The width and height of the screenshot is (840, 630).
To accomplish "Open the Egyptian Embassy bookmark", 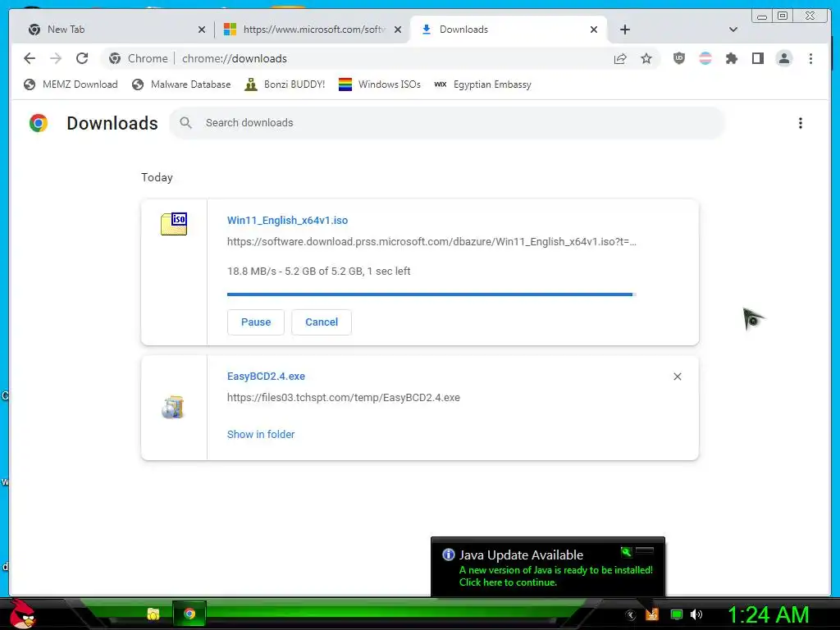I will pos(482,84).
